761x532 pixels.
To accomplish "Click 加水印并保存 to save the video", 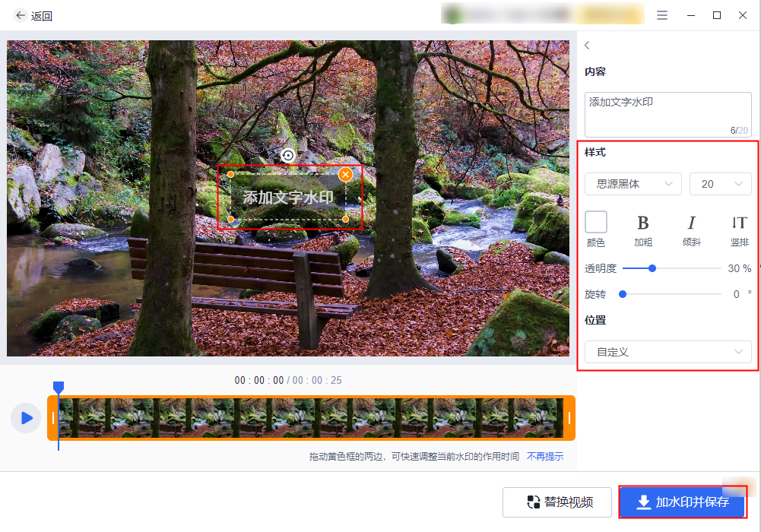I will 683,502.
